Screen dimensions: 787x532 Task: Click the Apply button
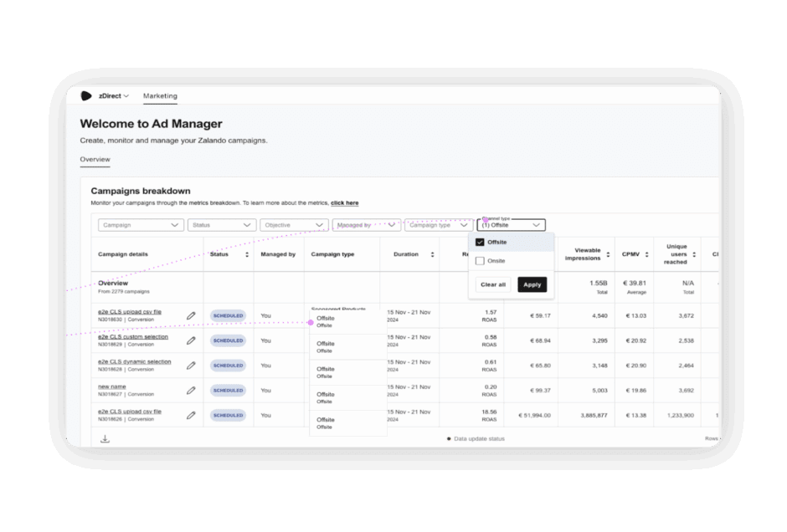click(532, 284)
